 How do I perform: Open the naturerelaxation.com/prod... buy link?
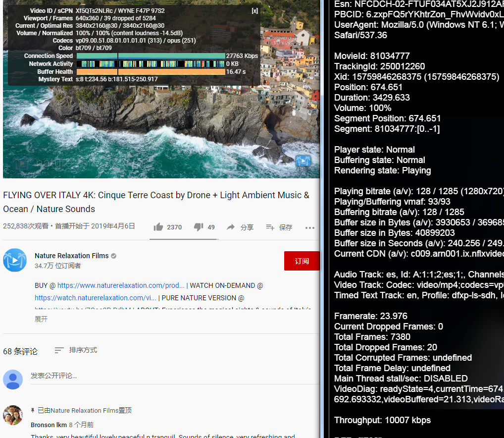(121, 285)
